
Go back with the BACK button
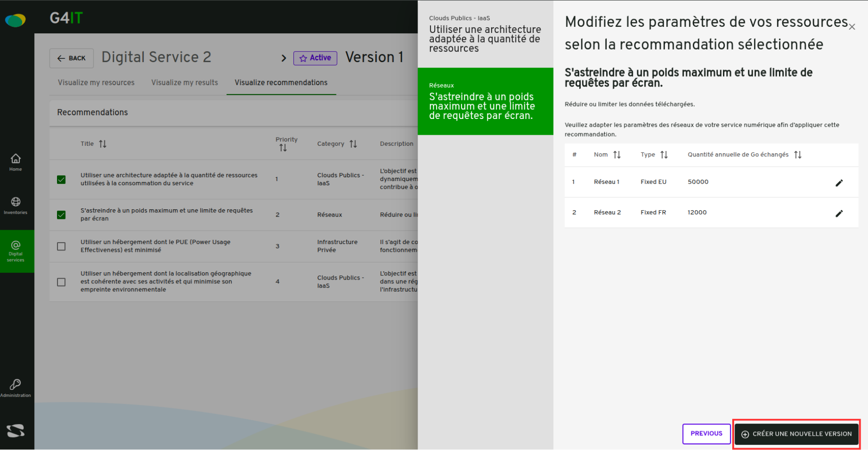[x=71, y=58]
